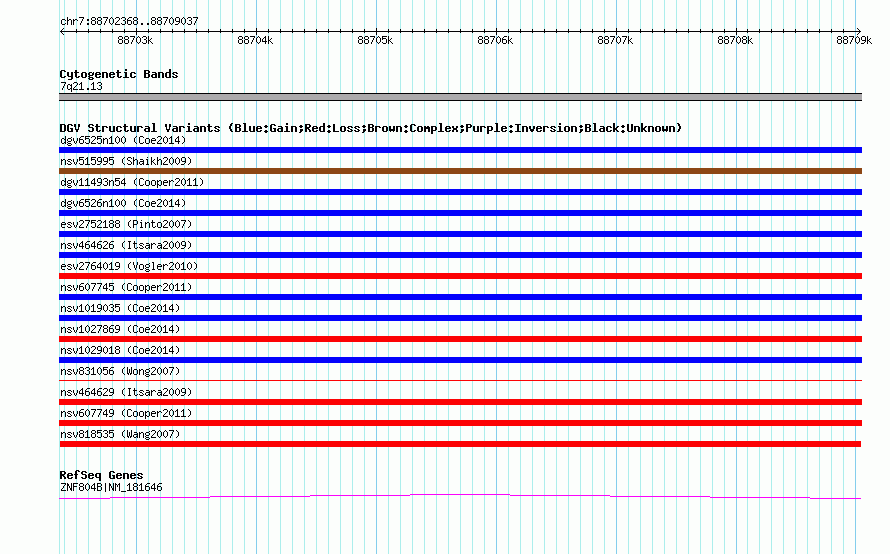Open the nsv1019035 (Coe2014) variant label
Viewport: 890px width, 554px height.
[x=120, y=308]
